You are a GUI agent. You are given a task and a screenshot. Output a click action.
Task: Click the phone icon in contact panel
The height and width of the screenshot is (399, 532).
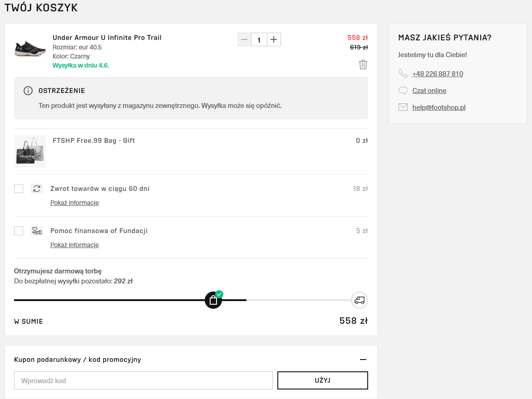point(403,73)
